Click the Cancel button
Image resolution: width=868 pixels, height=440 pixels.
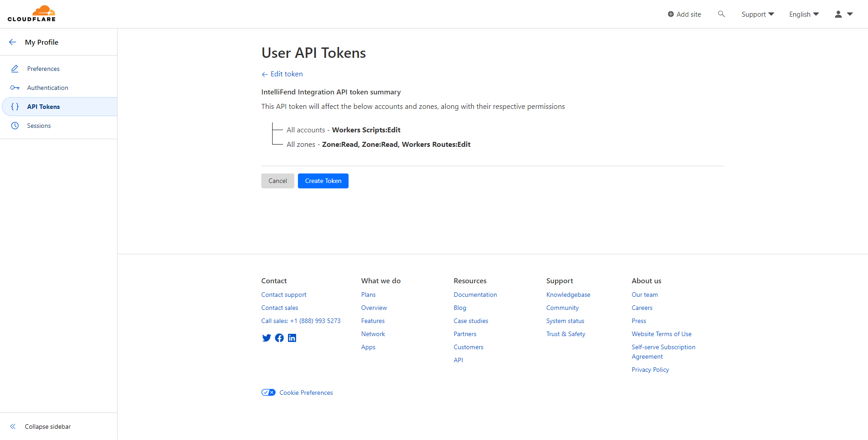click(278, 181)
